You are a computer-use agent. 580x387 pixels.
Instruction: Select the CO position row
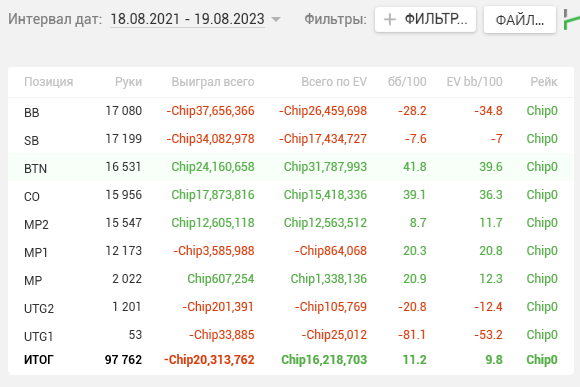[291, 195]
